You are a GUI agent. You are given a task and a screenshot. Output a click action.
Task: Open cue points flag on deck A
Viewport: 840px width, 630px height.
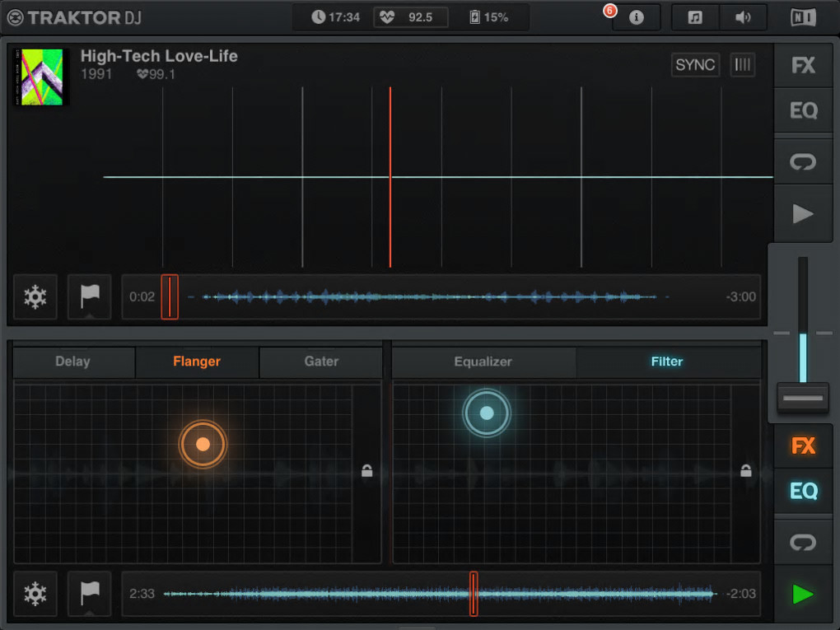pyautogui.click(x=90, y=296)
